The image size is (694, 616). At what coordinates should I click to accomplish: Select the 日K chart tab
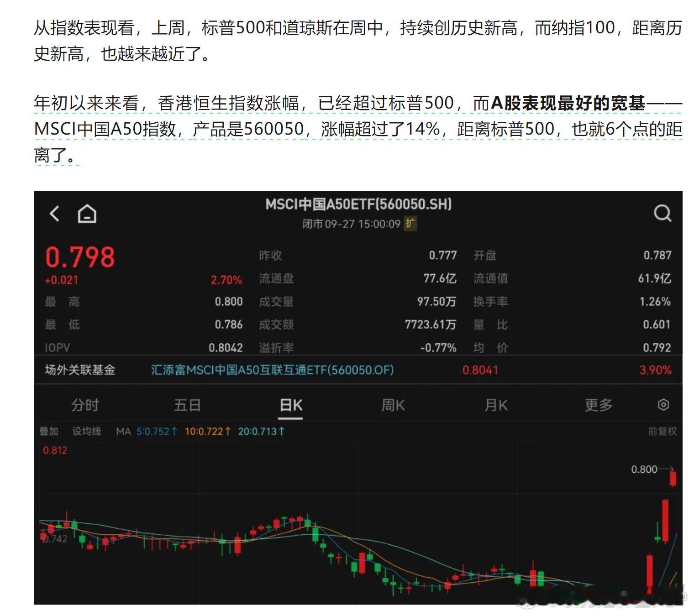[291, 405]
